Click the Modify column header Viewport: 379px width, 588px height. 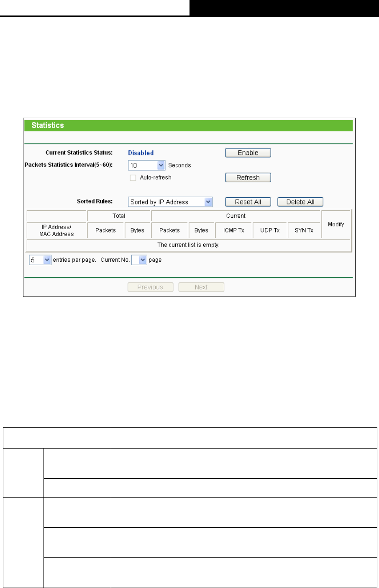pos(336,224)
